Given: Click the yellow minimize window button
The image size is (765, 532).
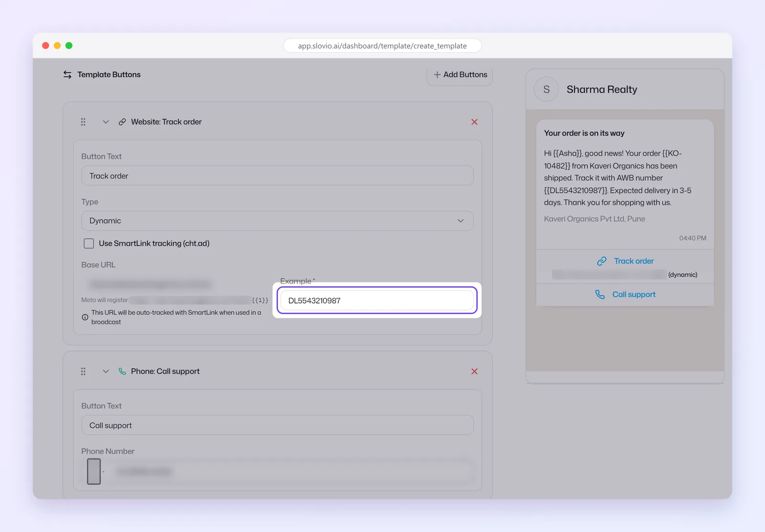Looking at the screenshot, I should click(x=57, y=45).
